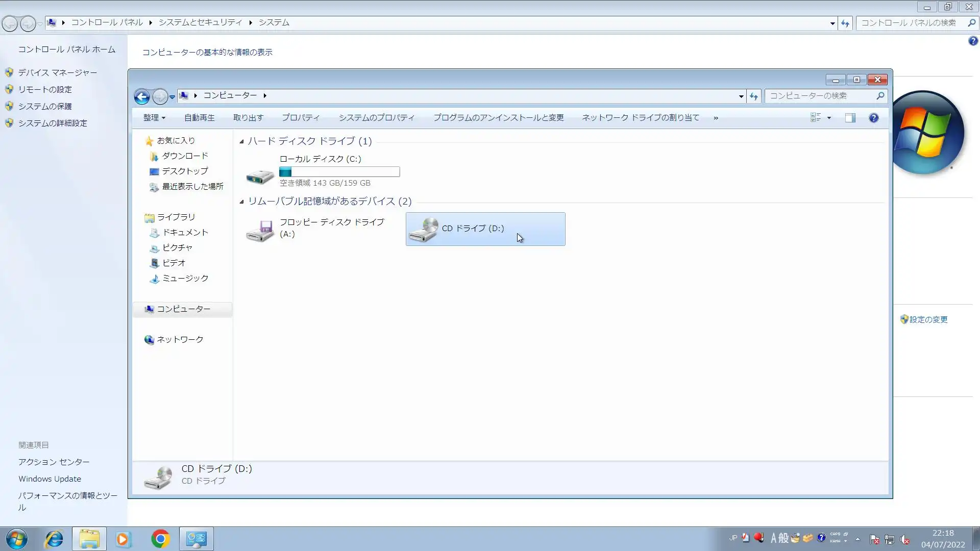Open the 整理 menu
The image size is (980, 551).
click(154, 118)
